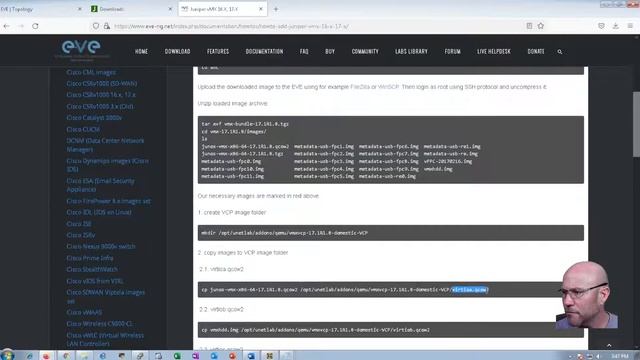The width and height of the screenshot is (640, 360).
Task: Open Cisco FirePower 6.x images set link
Action: (109, 201)
